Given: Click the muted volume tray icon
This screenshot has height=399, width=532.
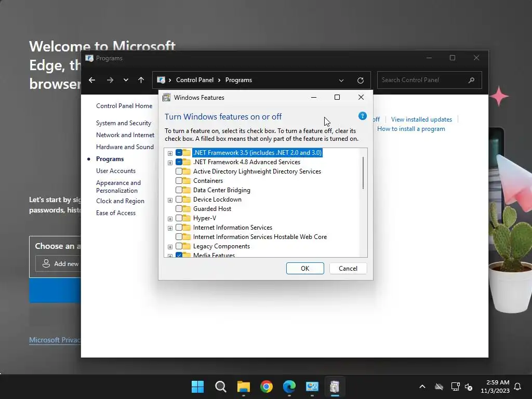Looking at the screenshot, I should pos(469,387).
